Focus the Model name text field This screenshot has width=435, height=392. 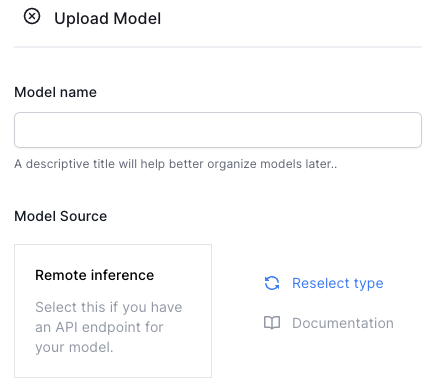pyautogui.click(x=218, y=130)
